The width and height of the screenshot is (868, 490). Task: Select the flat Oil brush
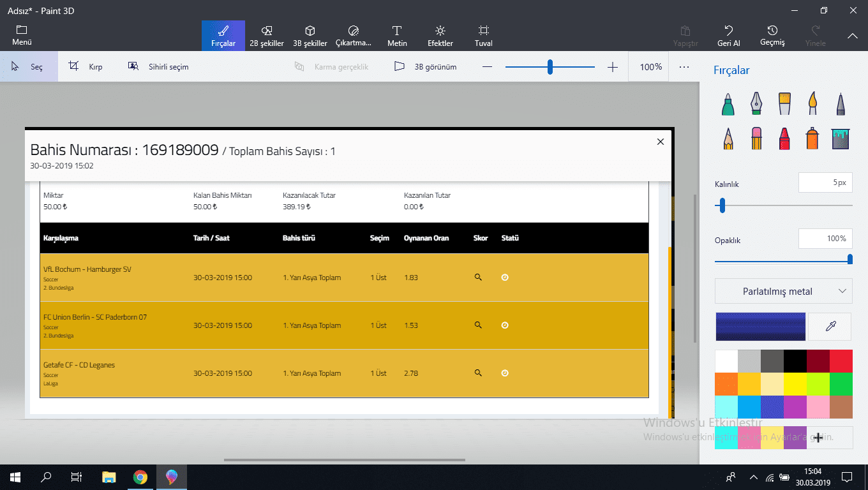coord(784,104)
